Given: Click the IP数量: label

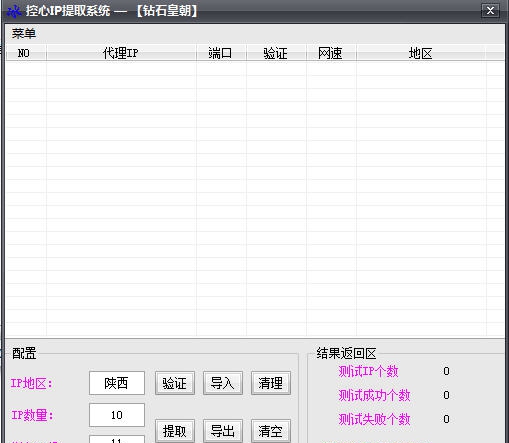Looking at the screenshot, I should pos(32,415).
